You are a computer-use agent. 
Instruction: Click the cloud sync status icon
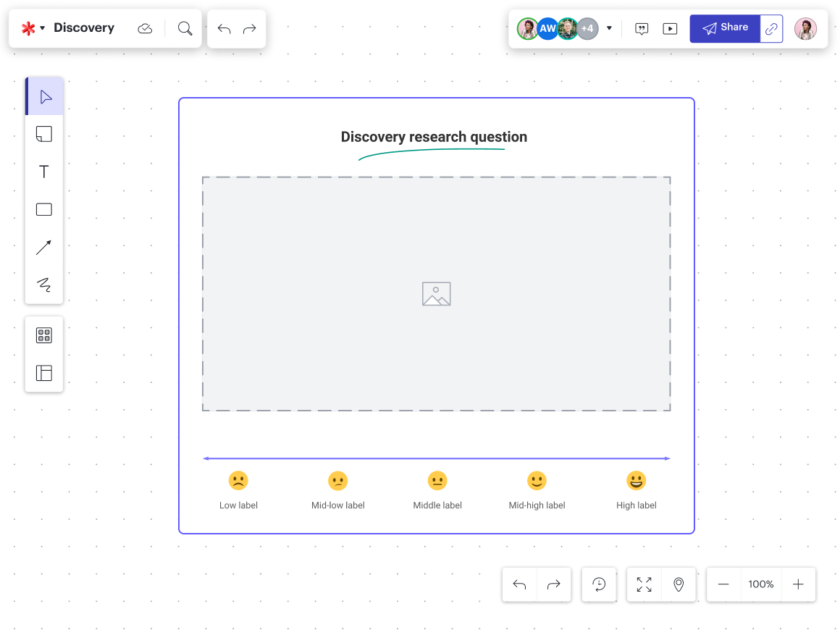coord(145,28)
